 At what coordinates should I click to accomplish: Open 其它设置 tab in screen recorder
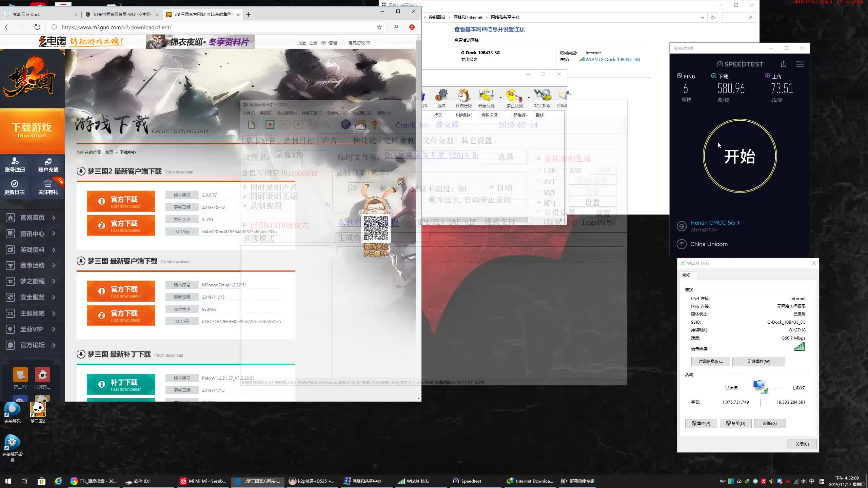(x=477, y=140)
